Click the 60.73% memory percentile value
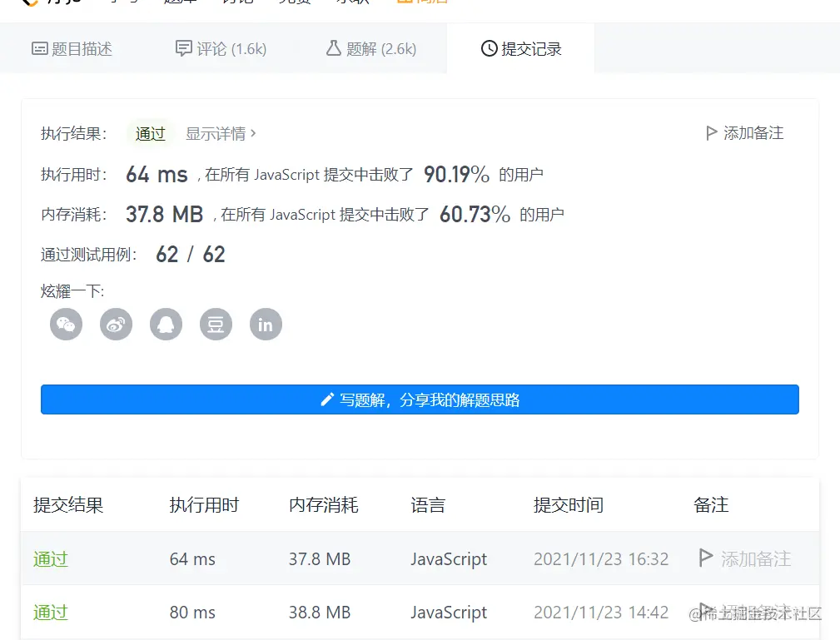The width and height of the screenshot is (840, 640). 475,214
